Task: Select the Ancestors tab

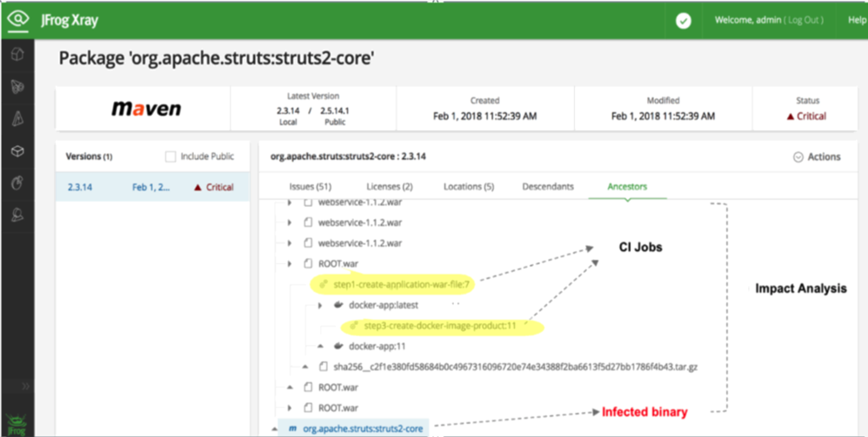Action: click(x=627, y=187)
